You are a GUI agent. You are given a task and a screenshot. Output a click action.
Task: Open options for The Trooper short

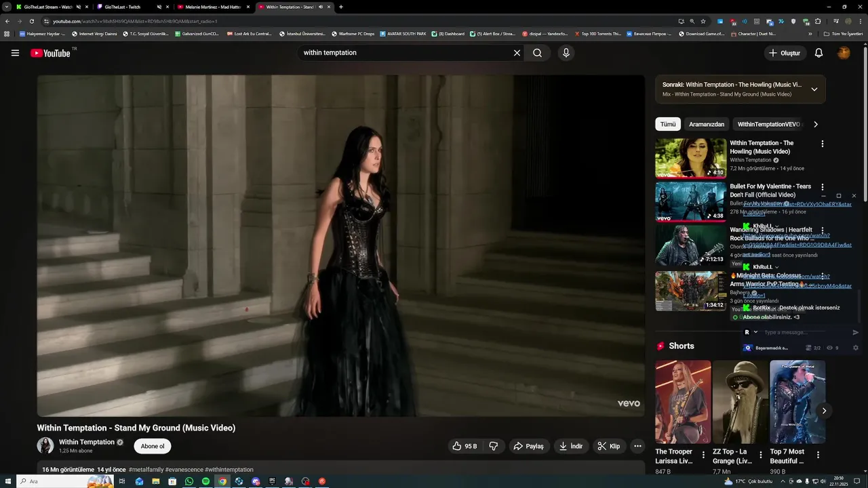[x=703, y=455]
